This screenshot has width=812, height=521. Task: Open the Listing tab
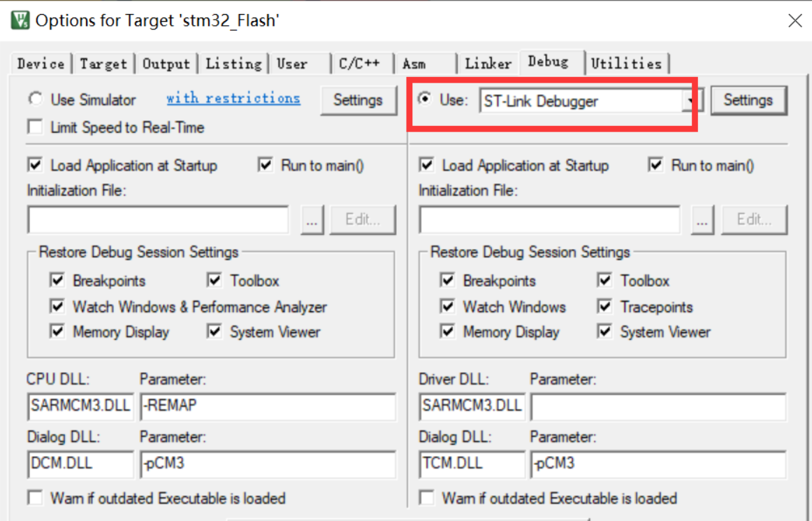click(233, 64)
